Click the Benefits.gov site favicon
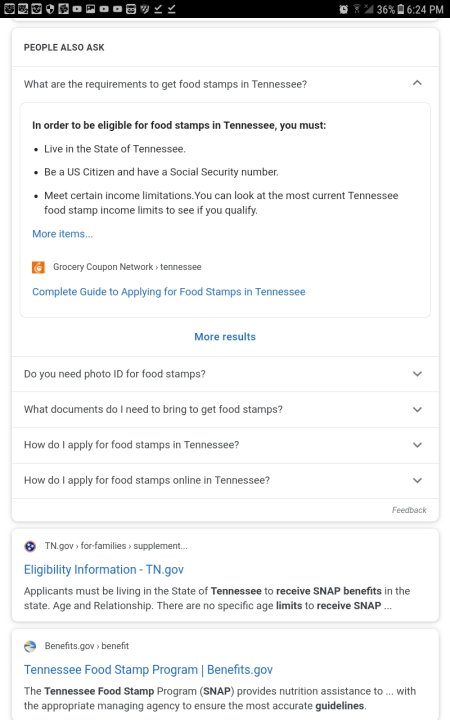The width and height of the screenshot is (450, 720). 30,646
